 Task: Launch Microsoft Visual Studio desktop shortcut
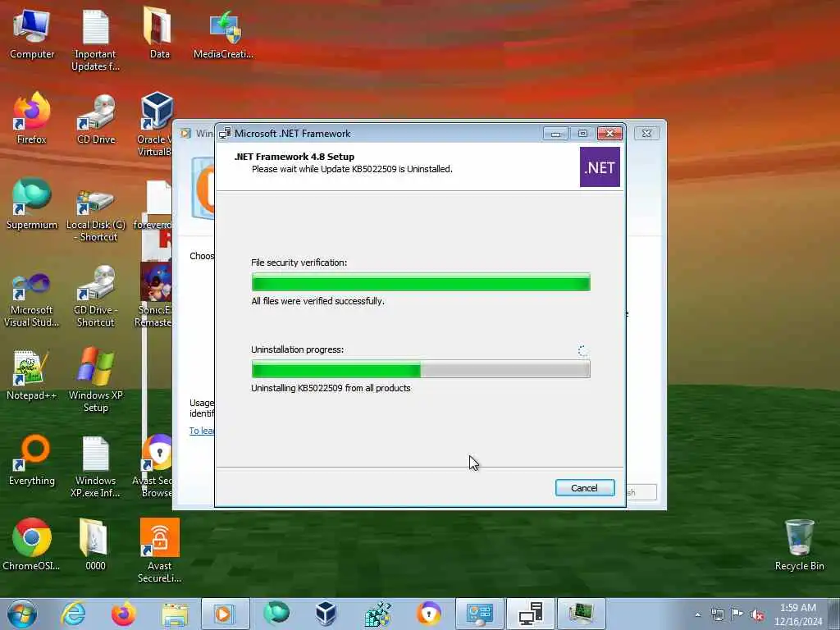(32, 299)
